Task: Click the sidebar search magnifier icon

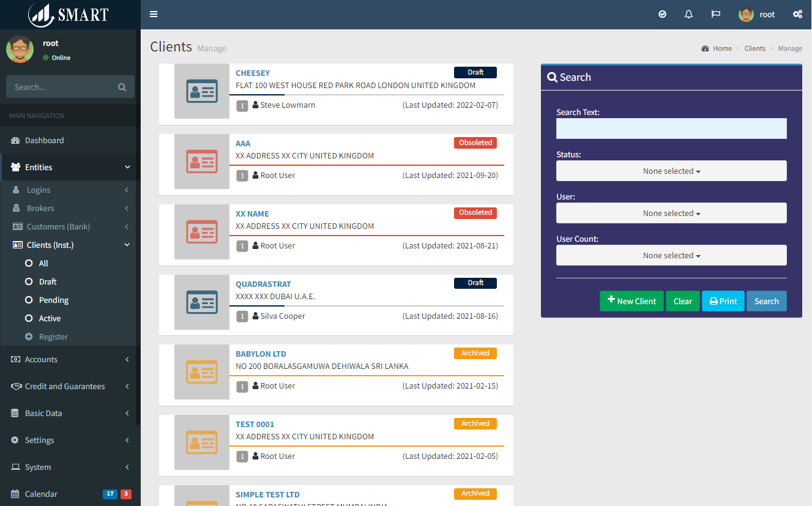Action: coord(122,87)
